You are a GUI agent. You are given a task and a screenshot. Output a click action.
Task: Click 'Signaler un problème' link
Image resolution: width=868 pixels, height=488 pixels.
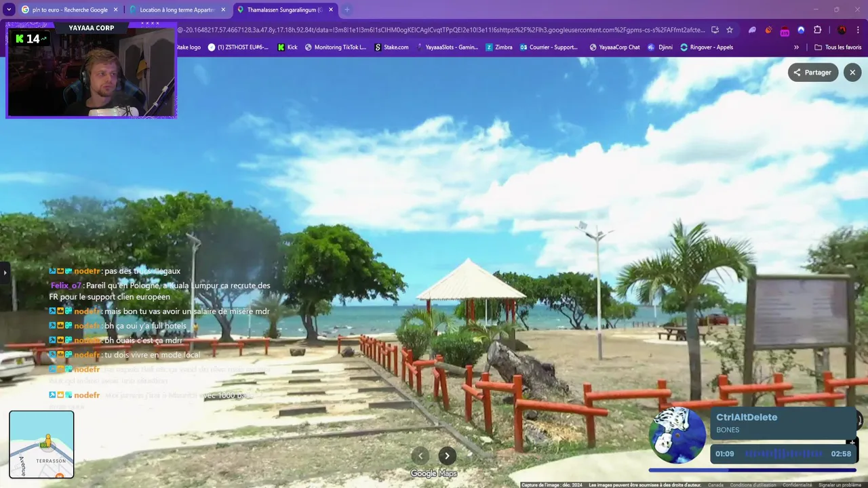click(840, 485)
